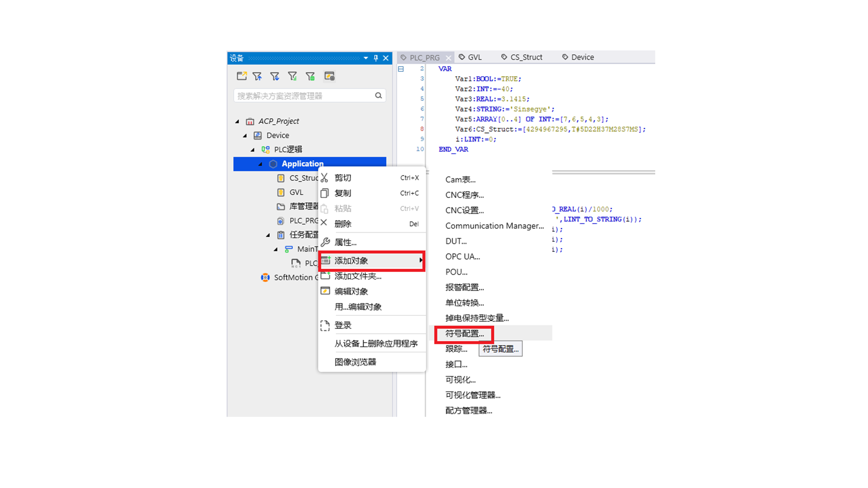Click the filter with down arrow icon
This screenshot has width=868, height=488.
274,76
